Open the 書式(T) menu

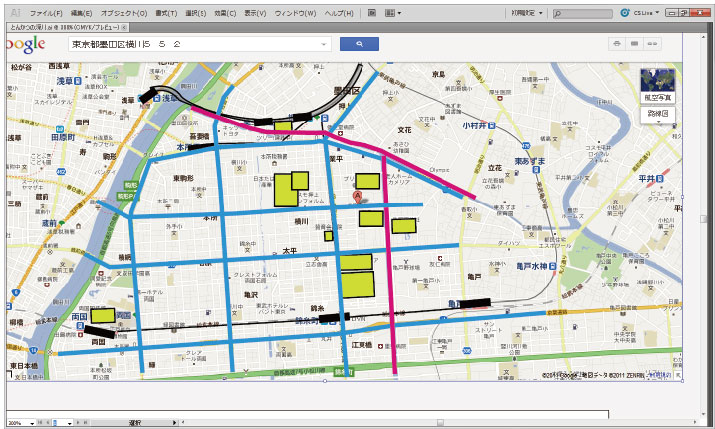(166, 13)
